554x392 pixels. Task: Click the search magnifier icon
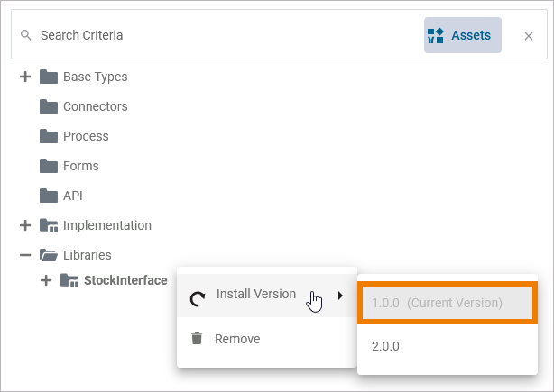coord(25,36)
